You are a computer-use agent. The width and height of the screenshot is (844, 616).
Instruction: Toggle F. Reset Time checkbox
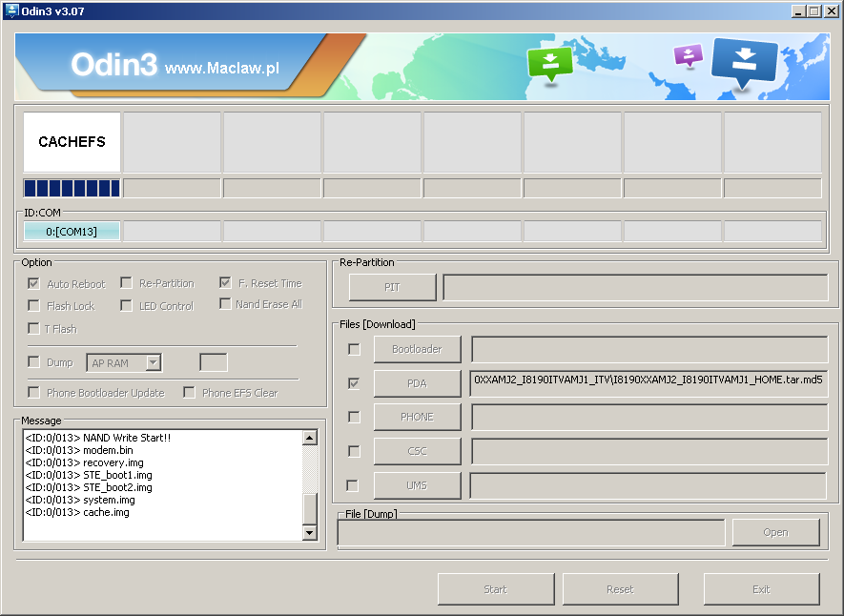click(225, 282)
